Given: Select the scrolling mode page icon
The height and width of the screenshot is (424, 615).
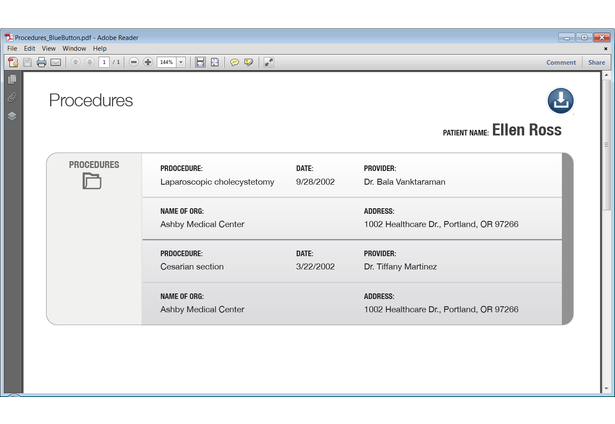Looking at the screenshot, I should tap(200, 62).
